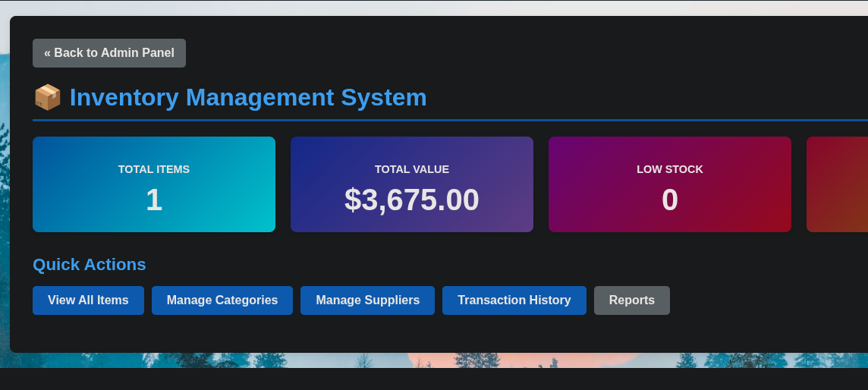Go back via Back to Admin Panel button
Image resolution: width=868 pixels, height=390 pixels.
109,53
